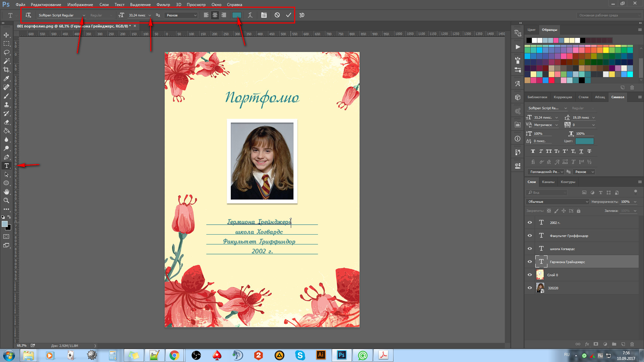644x362 pixels.
Task: Open the 'Файл' menu
Action: (20, 5)
